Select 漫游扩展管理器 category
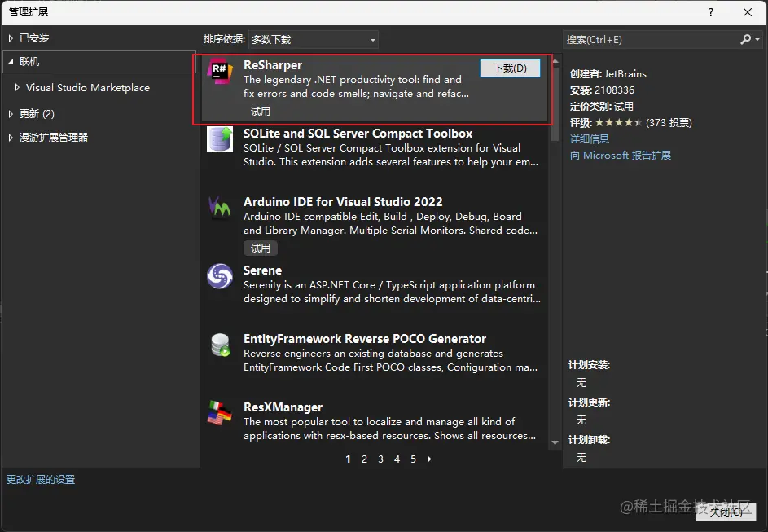 click(x=54, y=138)
